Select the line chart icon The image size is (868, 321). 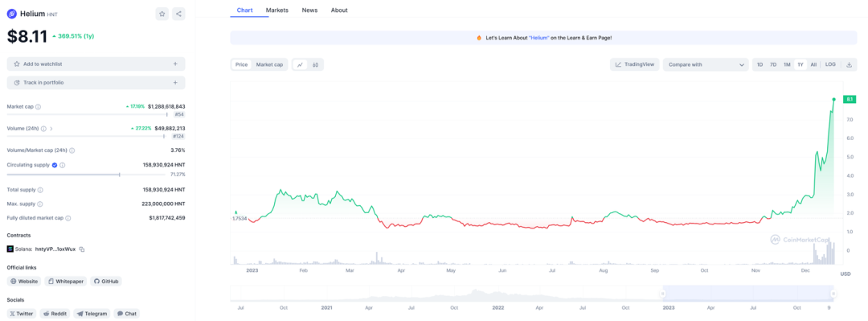point(300,65)
